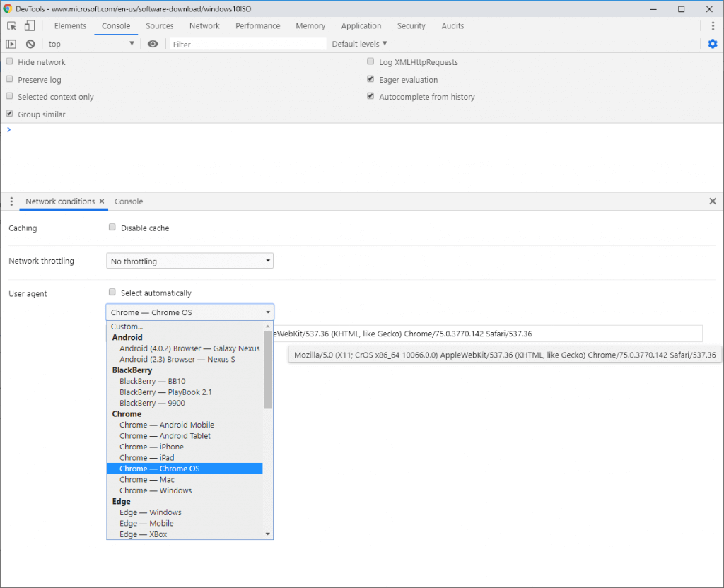Viewport: 724px width, 588px height.
Task: Open the drawer three-dot more tools menu
Action: click(11, 201)
